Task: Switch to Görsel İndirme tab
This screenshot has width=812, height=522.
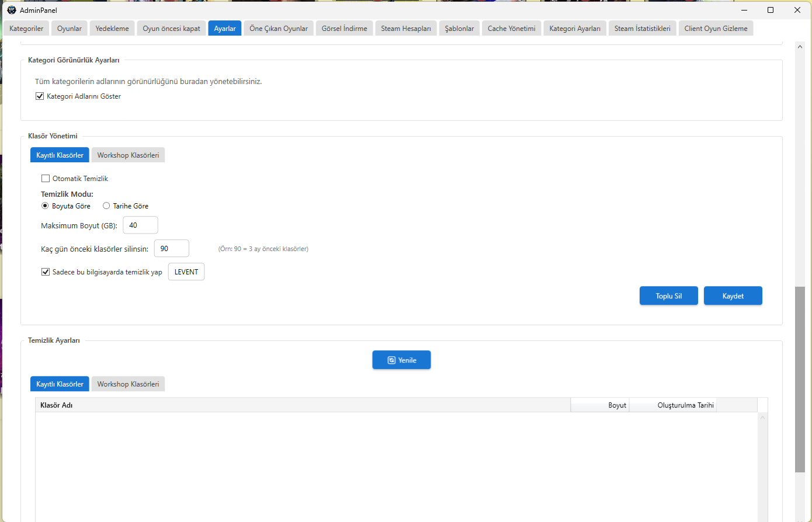Action: click(x=345, y=28)
